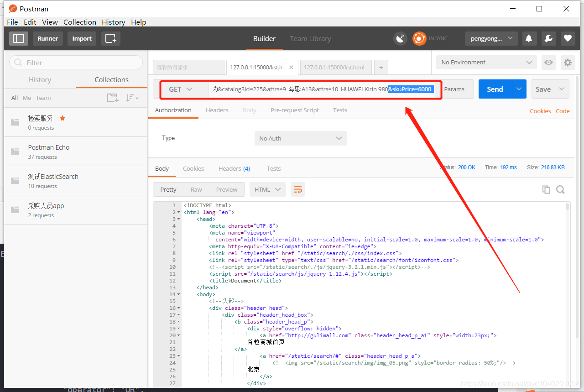Open Postman Echo collection
The width and height of the screenshot is (584, 392).
click(x=76, y=152)
